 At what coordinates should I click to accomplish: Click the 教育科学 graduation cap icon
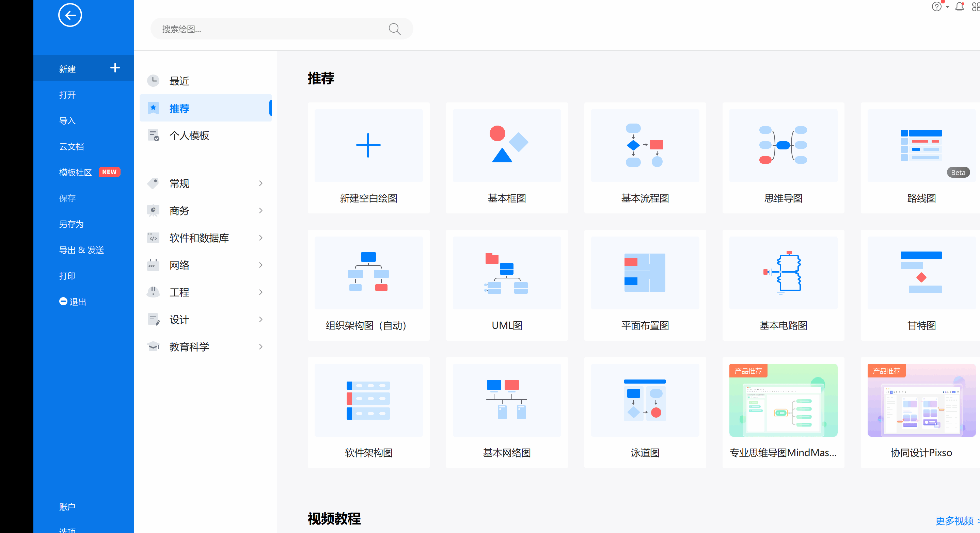click(x=153, y=346)
